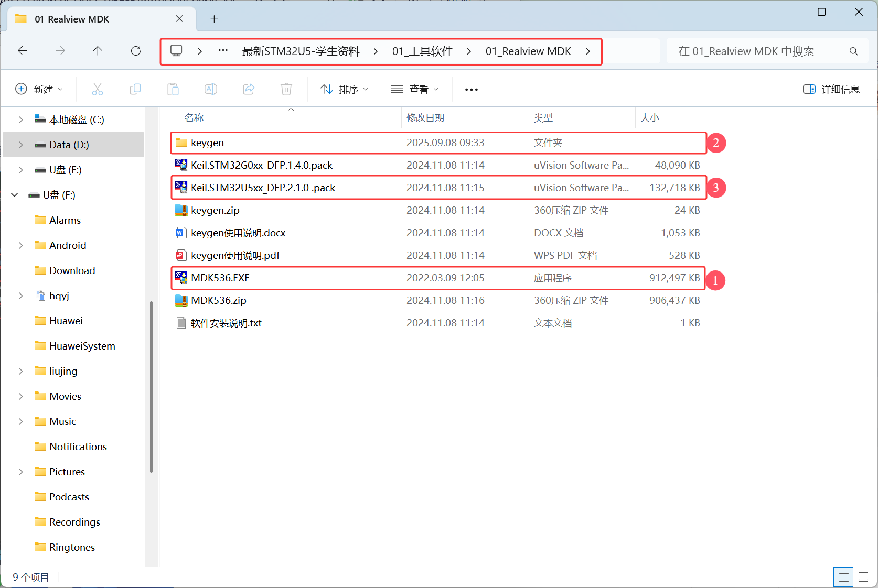
Task: Switch to large thumbnails view icon
Action: coord(863,578)
